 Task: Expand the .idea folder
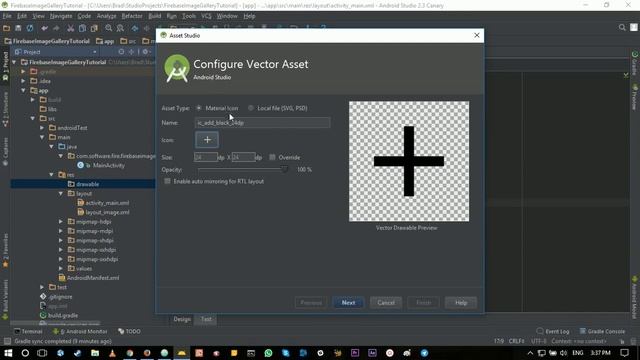coord(24,81)
